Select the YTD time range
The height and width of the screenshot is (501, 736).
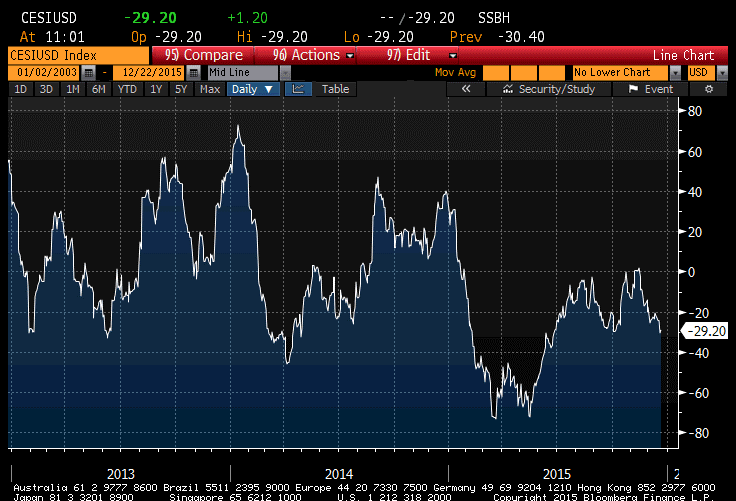(x=127, y=89)
